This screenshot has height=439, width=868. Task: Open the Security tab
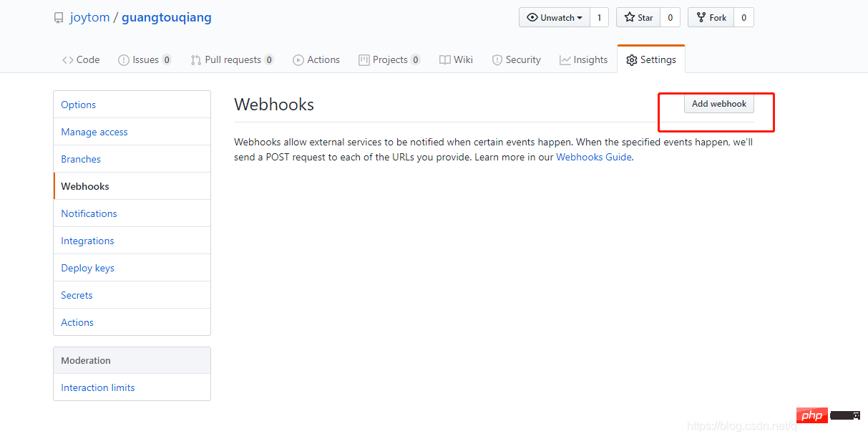coord(517,60)
